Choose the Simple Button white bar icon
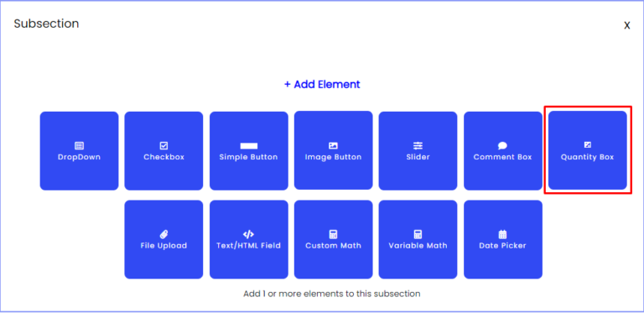Image resolution: width=644 pixels, height=313 pixels. pyautogui.click(x=248, y=146)
